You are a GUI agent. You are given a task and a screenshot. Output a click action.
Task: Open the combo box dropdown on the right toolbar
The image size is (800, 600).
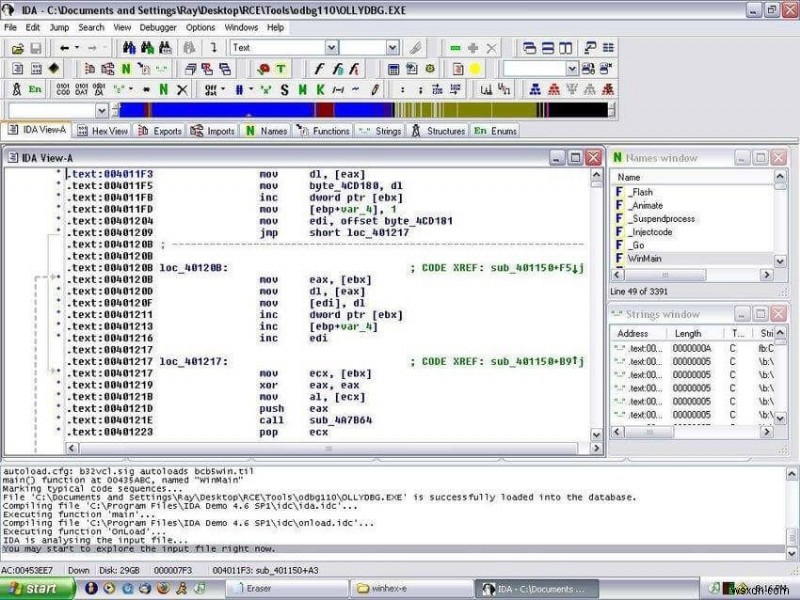(570, 68)
